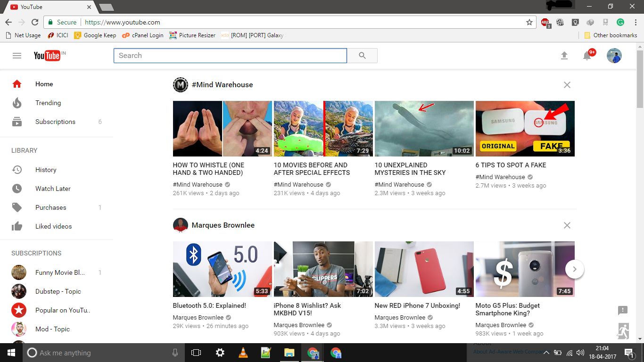The width and height of the screenshot is (644, 362).
Task: Open 10 UNEXPLAINED MYSTERIES IN THE SKY title
Action: coord(410,169)
